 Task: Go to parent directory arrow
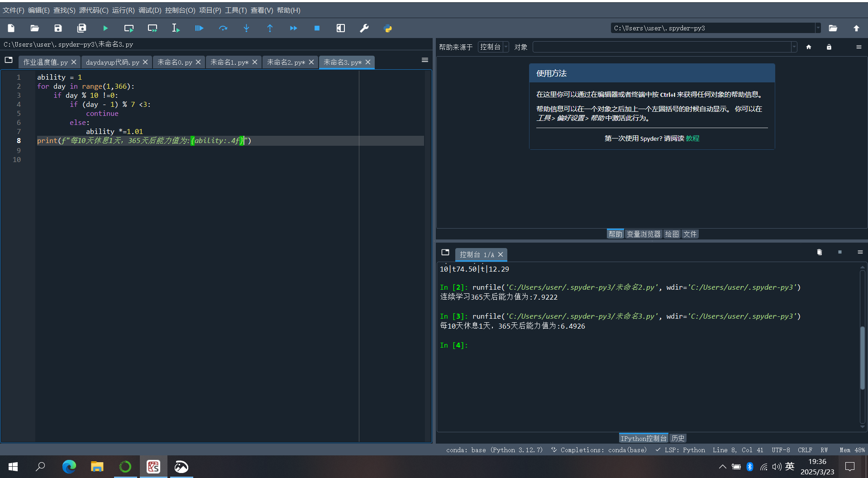pyautogui.click(x=856, y=28)
